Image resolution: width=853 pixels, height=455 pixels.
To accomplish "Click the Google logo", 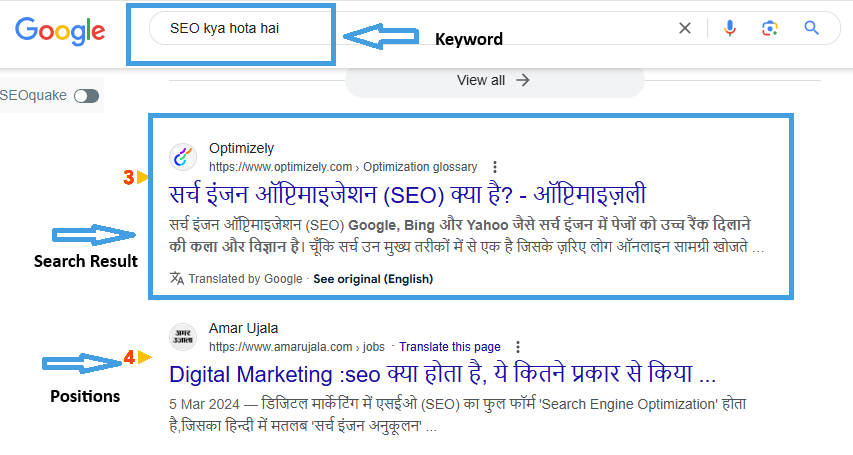I will coord(60,29).
